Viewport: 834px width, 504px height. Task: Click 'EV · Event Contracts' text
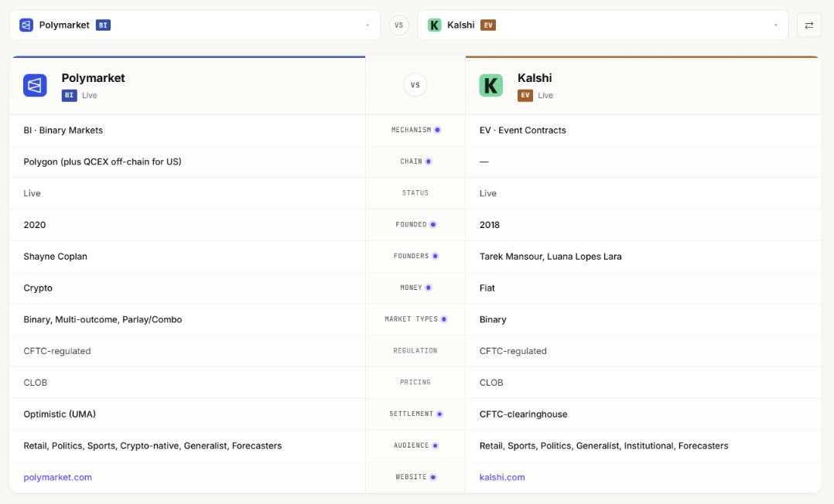click(523, 131)
